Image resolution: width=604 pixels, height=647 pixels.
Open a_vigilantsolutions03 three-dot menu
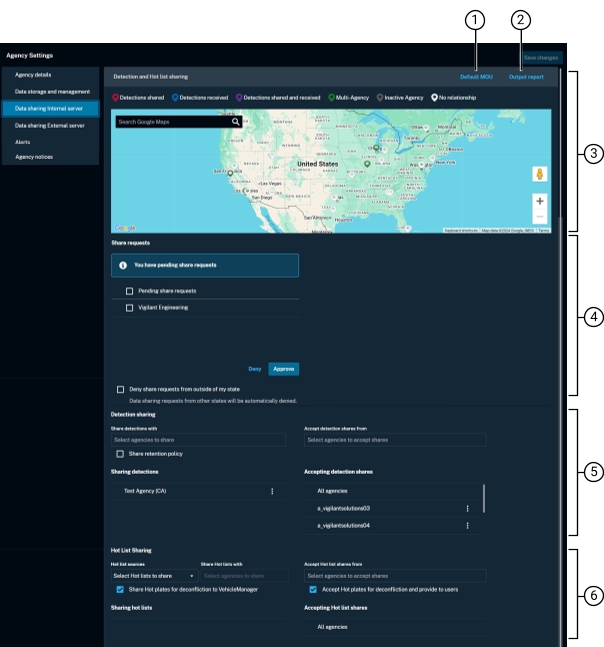click(467, 508)
